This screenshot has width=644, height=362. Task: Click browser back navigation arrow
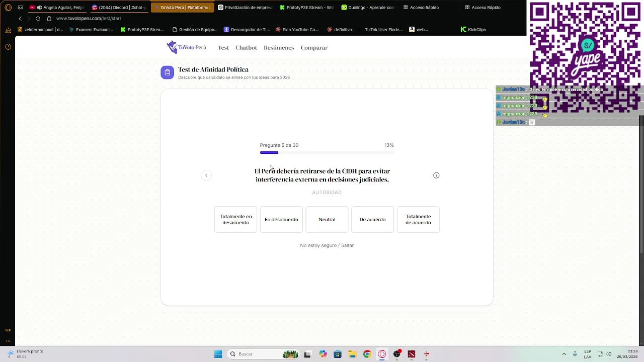click(x=20, y=19)
